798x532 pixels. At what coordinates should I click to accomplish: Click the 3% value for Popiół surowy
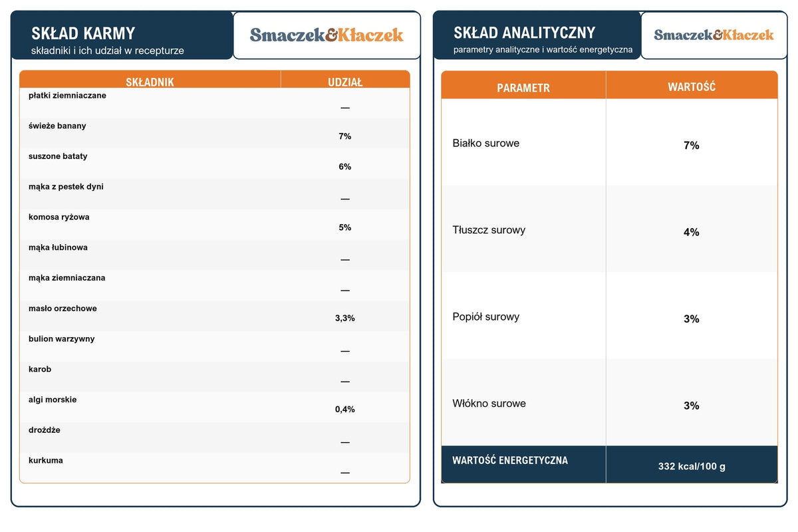(x=692, y=319)
